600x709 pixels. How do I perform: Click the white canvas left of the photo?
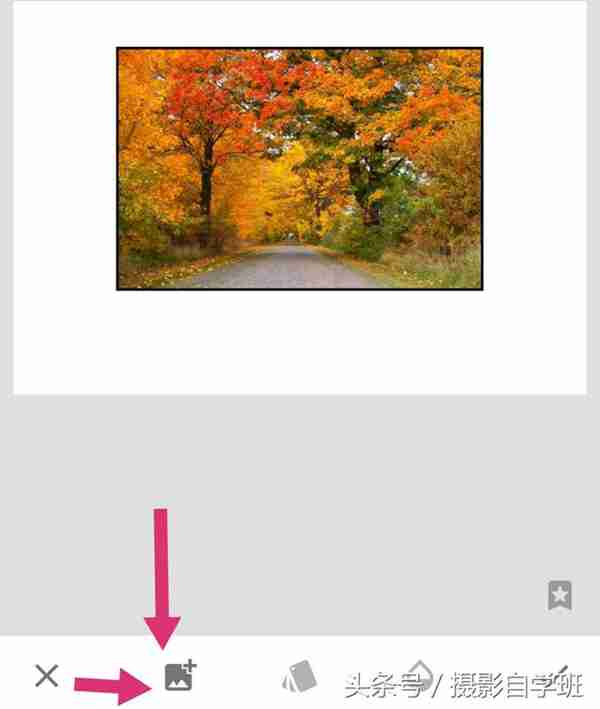65,168
